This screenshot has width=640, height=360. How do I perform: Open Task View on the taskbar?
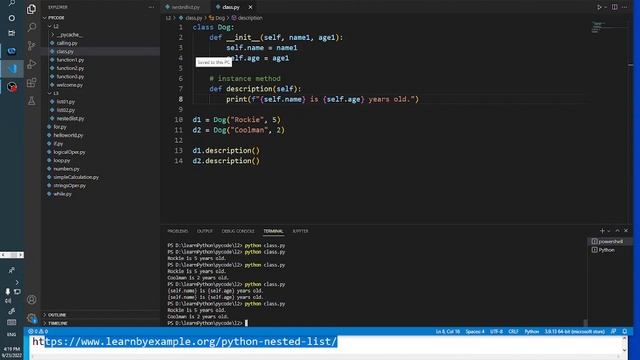(x=11, y=33)
